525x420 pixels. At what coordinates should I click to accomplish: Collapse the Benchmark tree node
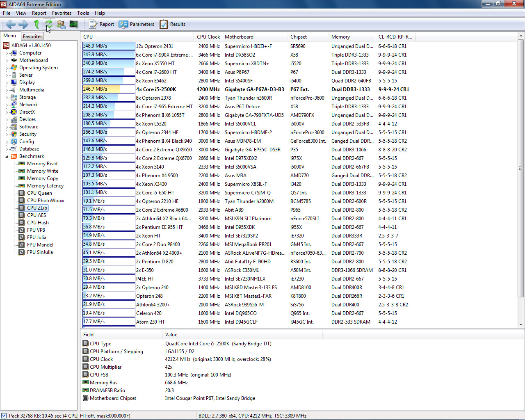7,157
